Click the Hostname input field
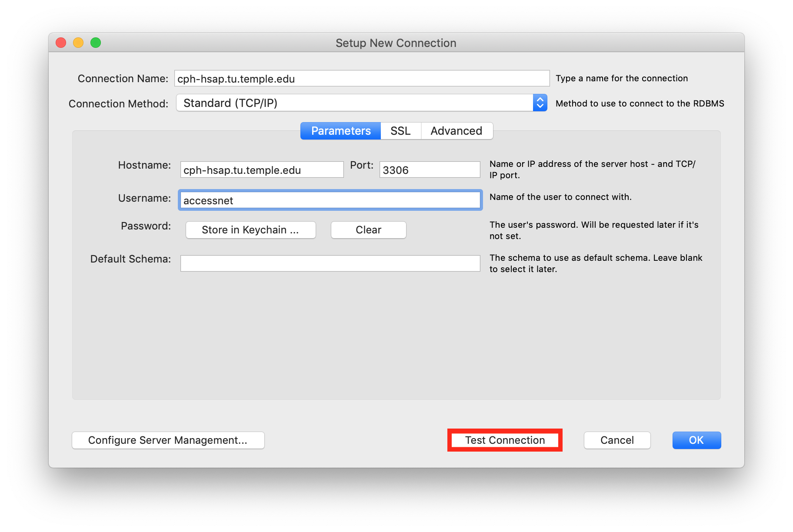793x532 pixels. coord(262,170)
